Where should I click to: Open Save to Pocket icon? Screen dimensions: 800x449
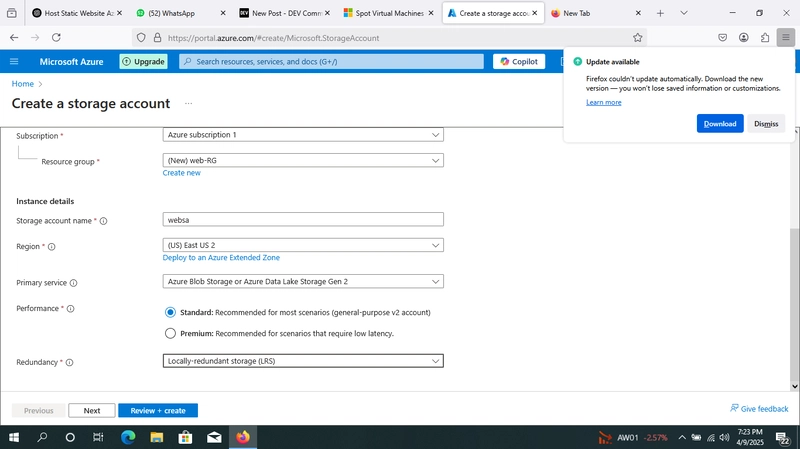click(722, 37)
